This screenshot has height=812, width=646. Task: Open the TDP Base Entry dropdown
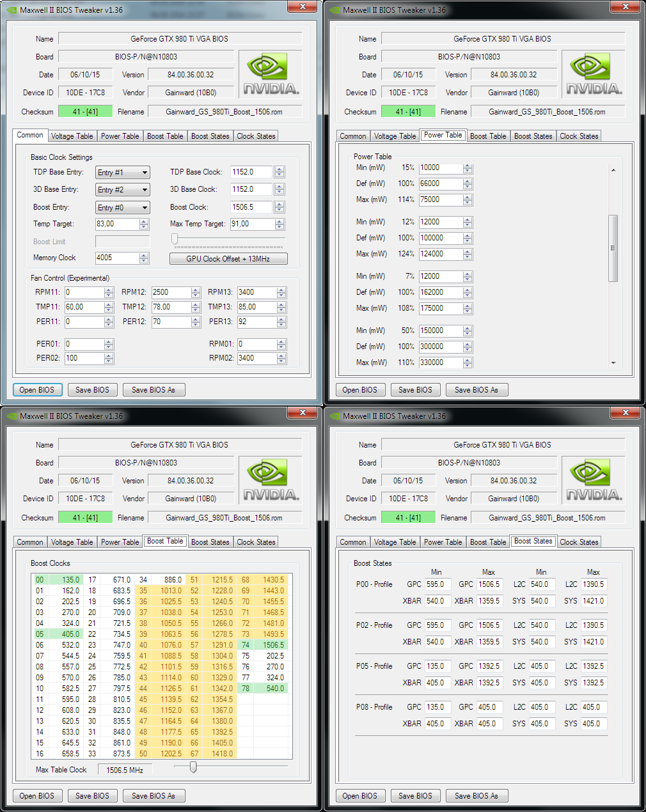(x=123, y=173)
